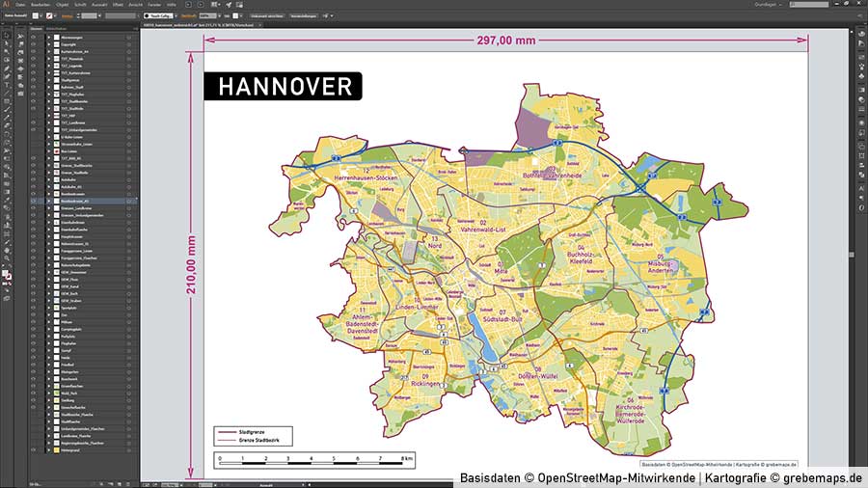
Task: Select the Zoom magnifier tool
Action: (x=7, y=258)
